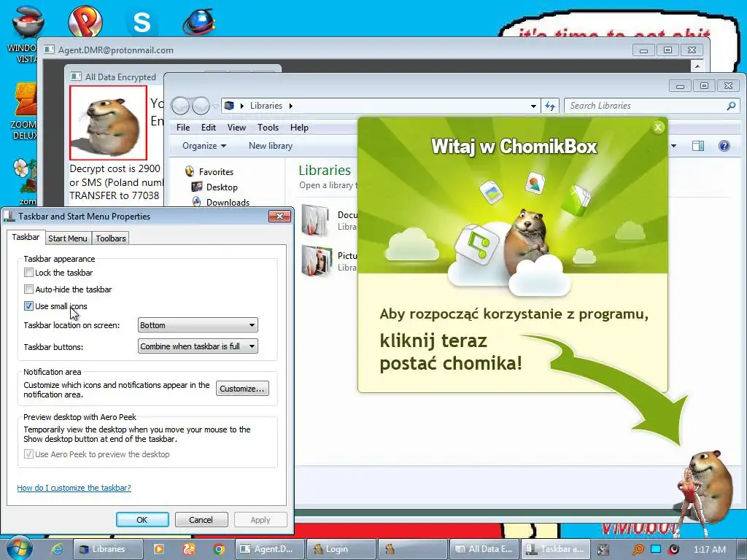Image resolution: width=747 pixels, height=560 pixels.
Task: Open Taskbar location on screen dropdown
Action: 198,325
